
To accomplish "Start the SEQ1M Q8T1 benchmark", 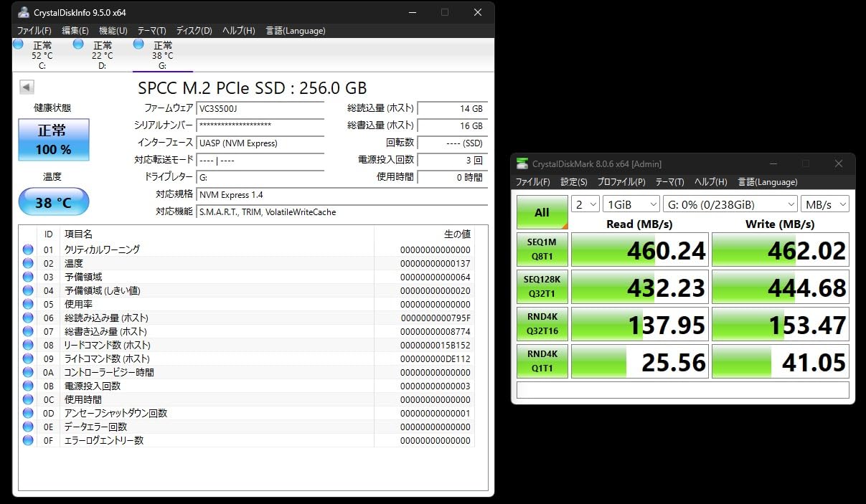I will [542, 249].
